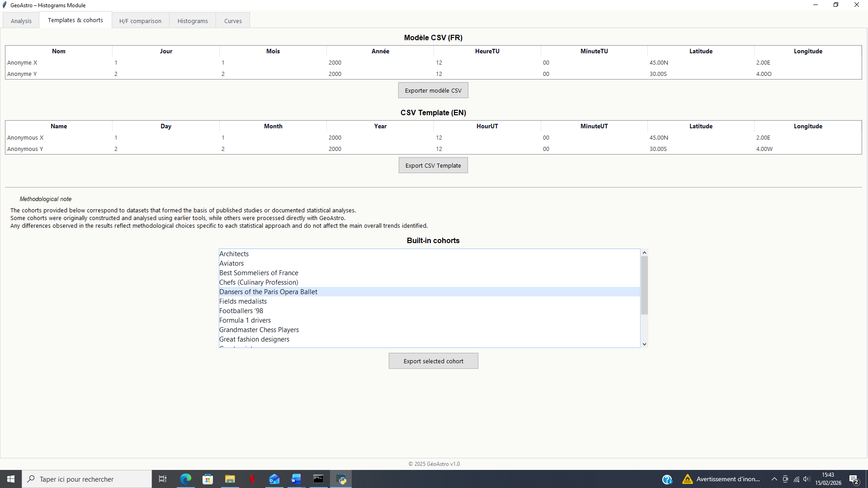Open File Explorer from taskbar
This screenshot has width=868, height=488.
pyautogui.click(x=230, y=479)
